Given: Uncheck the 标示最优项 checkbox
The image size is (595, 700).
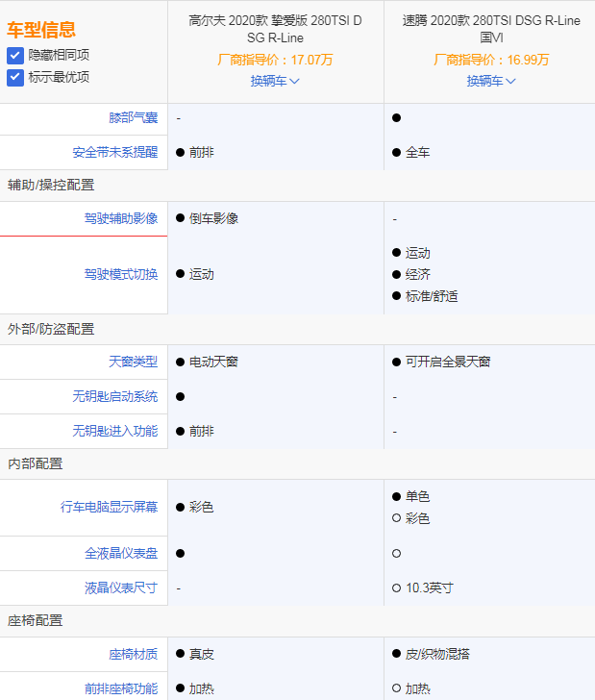Looking at the screenshot, I should 15,77.
